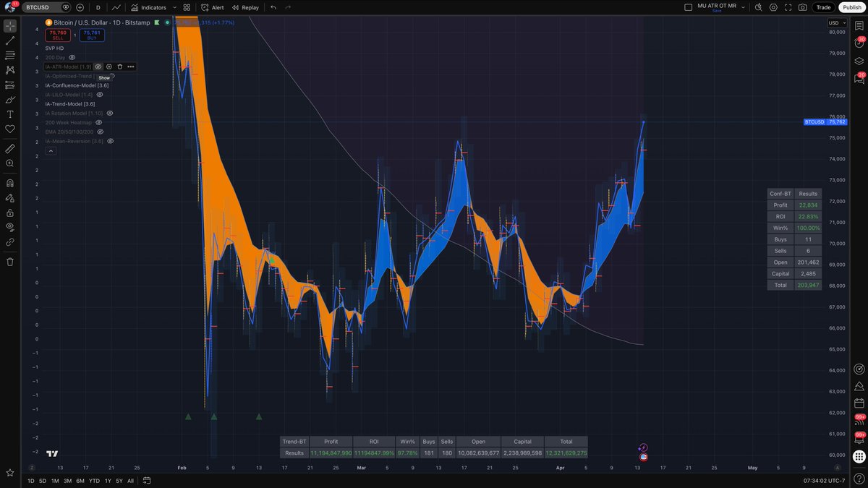Redo the chart action

[288, 7]
